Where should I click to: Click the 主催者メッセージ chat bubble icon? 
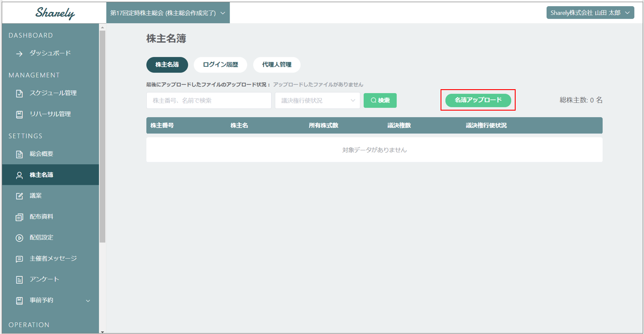pos(19,259)
